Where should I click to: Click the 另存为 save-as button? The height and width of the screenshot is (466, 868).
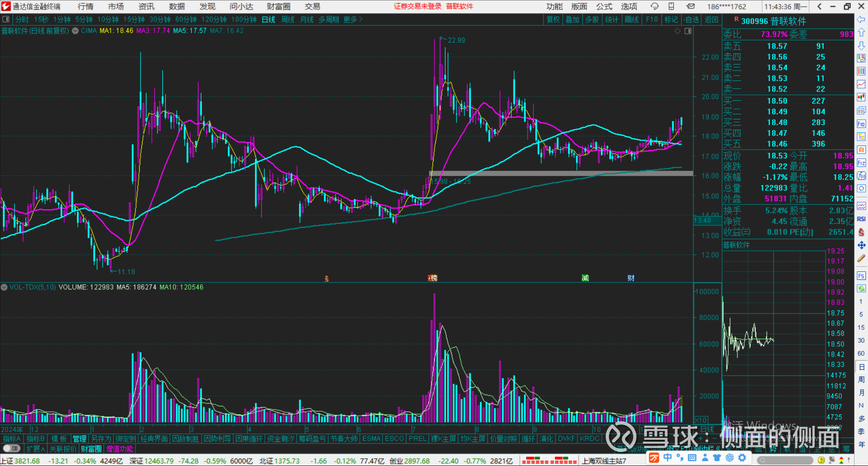pyautogui.click(x=101, y=438)
